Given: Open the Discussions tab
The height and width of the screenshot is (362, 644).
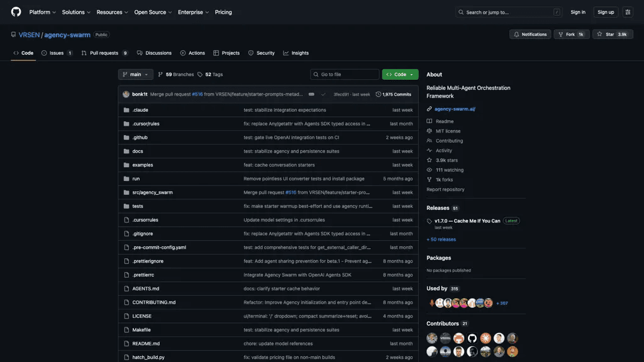Looking at the screenshot, I should click(x=154, y=53).
